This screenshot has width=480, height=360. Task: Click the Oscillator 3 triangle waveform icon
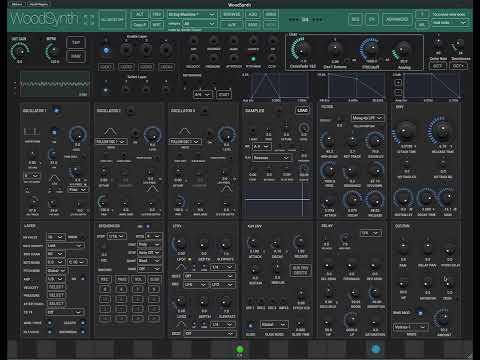185,131
